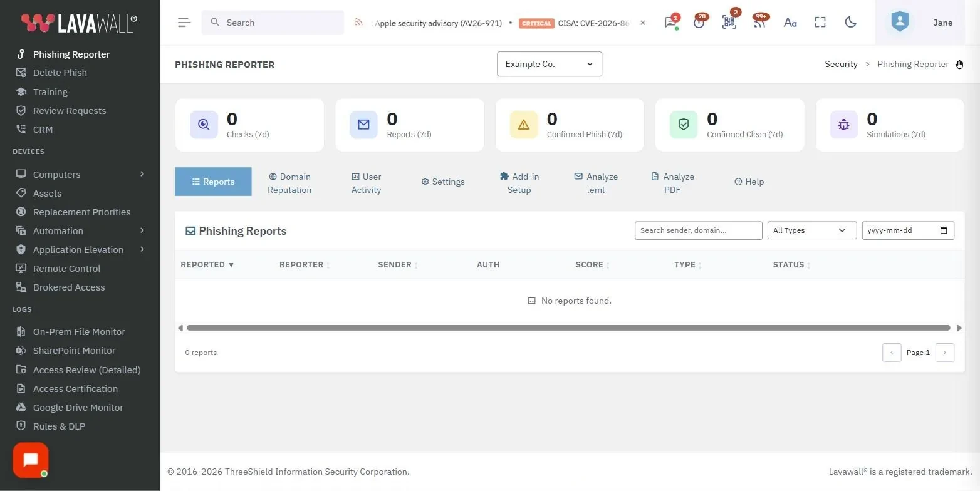Viewport: 980px width, 491px height.
Task: Click the Reports (7d) envelope icon
Action: pos(363,125)
